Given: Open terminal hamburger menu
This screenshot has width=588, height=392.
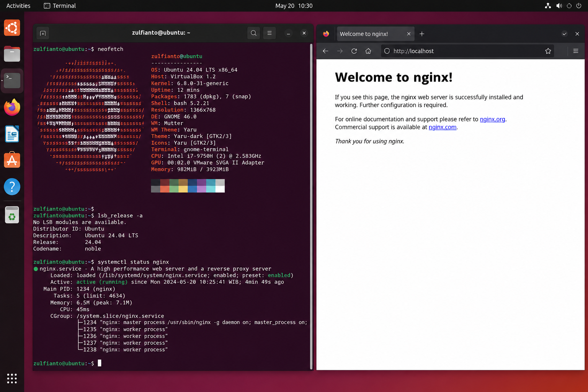Looking at the screenshot, I should tap(269, 33).
